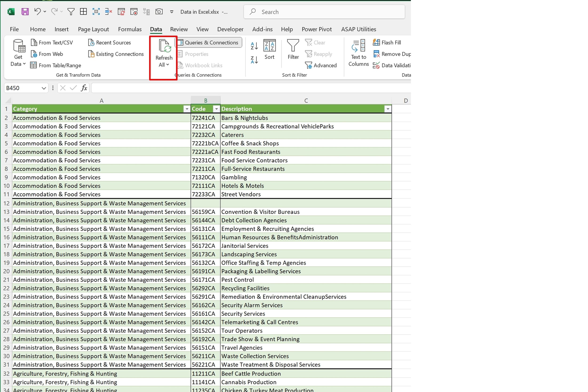588x392 pixels.
Task: Click the Save icon in Quick Access Toolbar
Action: (25, 12)
